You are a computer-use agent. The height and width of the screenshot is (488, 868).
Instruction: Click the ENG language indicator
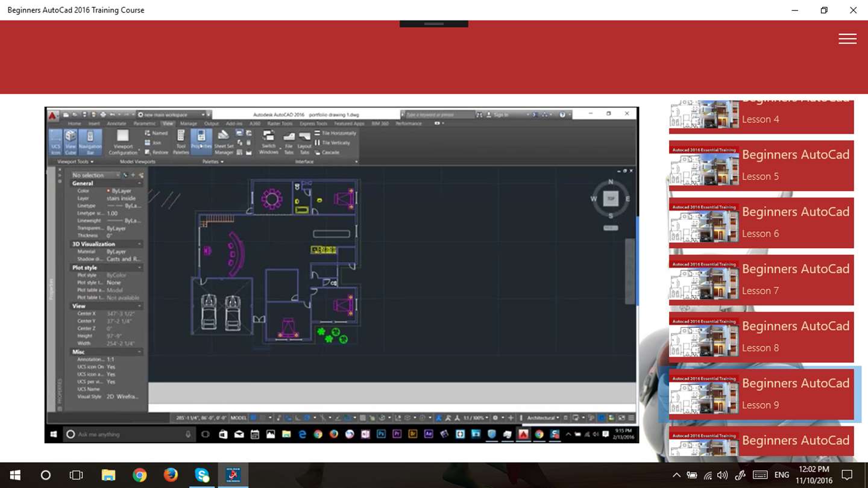[781, 475]
